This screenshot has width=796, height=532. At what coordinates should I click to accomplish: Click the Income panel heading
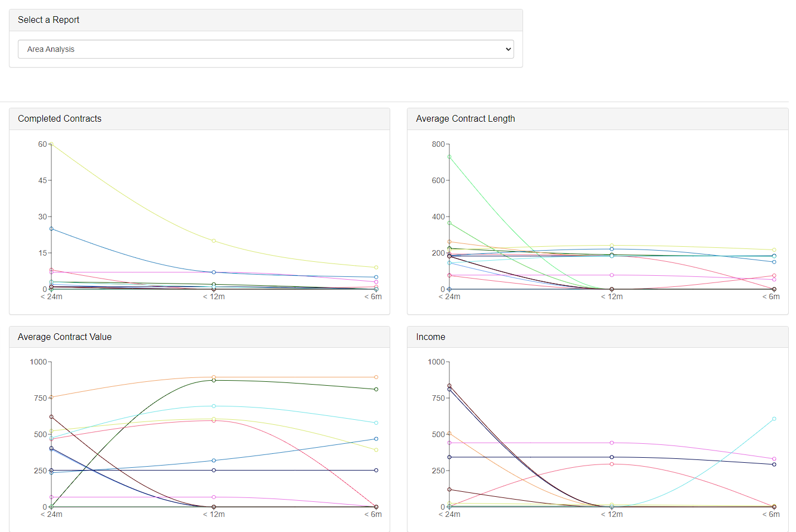coord(430,337)
